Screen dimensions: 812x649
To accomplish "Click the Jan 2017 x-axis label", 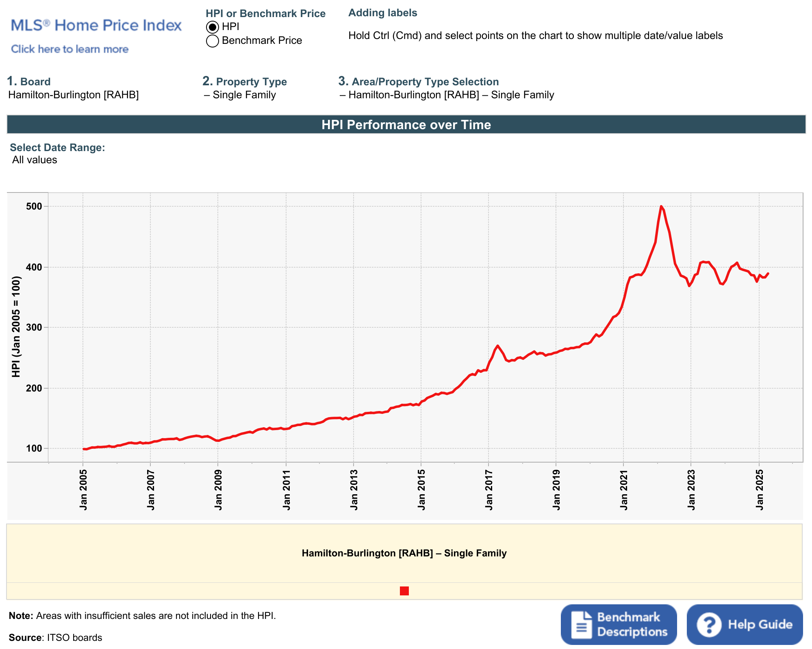I will [489, 490].
